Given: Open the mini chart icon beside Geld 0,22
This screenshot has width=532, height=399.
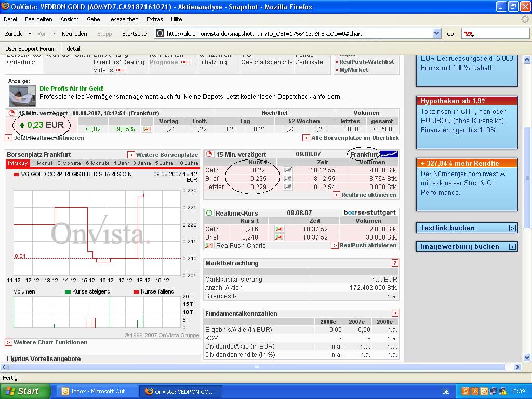Looking at the screenshot, I should [287, 170].
